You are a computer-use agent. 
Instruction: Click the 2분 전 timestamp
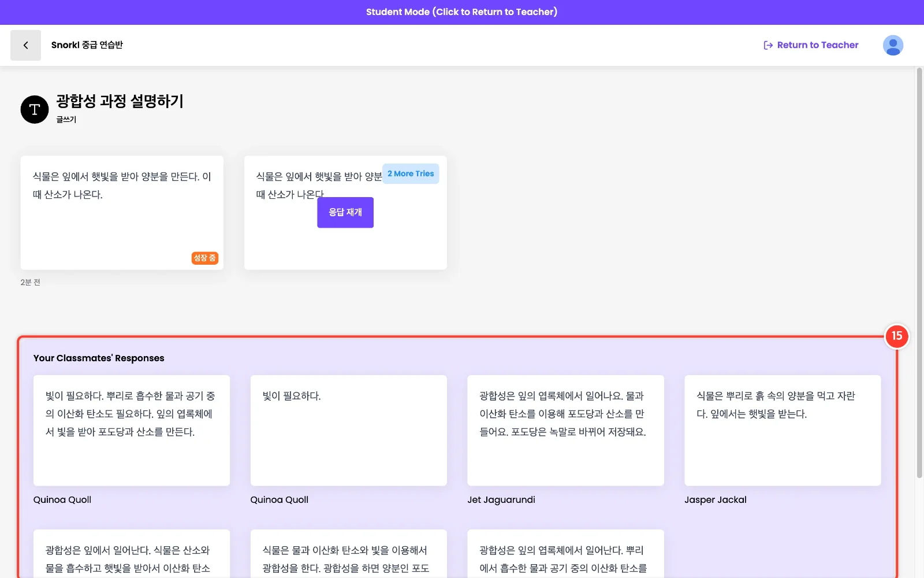point(31,282)
